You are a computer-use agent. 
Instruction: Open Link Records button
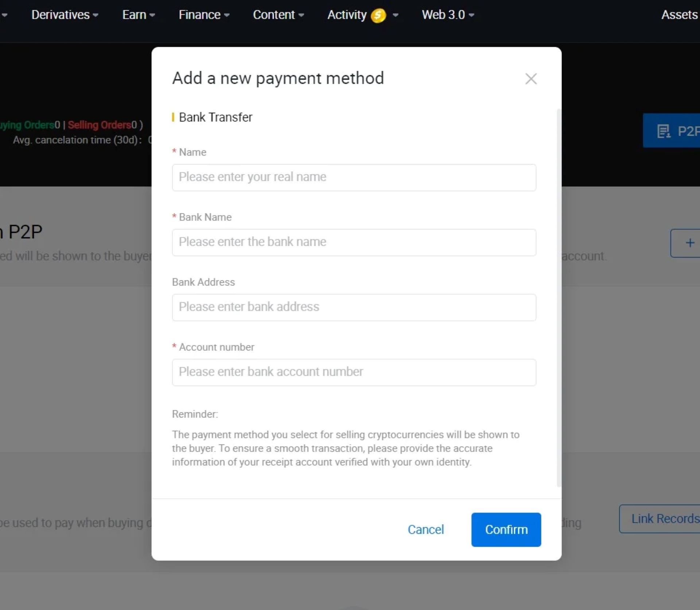pos(660,519)
